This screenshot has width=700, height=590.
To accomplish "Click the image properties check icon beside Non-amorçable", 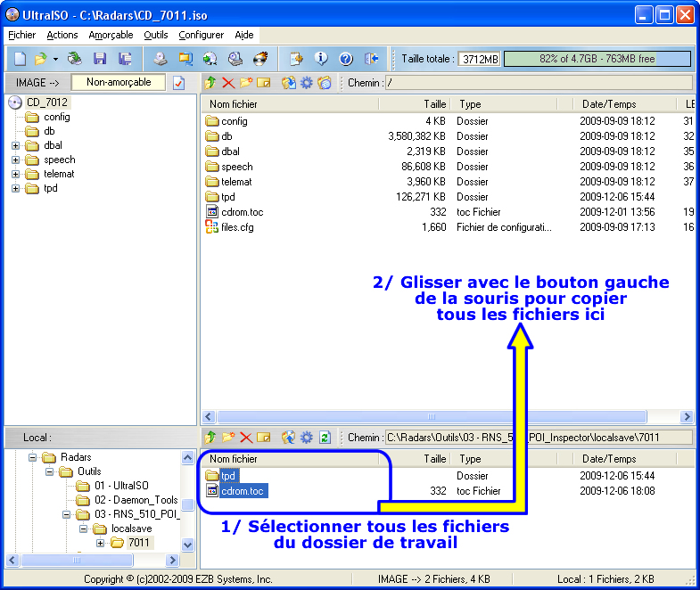I will tap(178, 83).
